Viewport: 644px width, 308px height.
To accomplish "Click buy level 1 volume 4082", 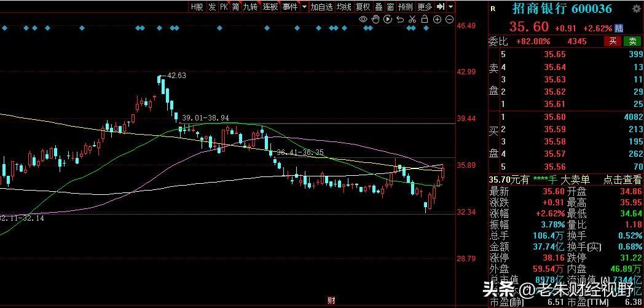I will pos(633,117).
